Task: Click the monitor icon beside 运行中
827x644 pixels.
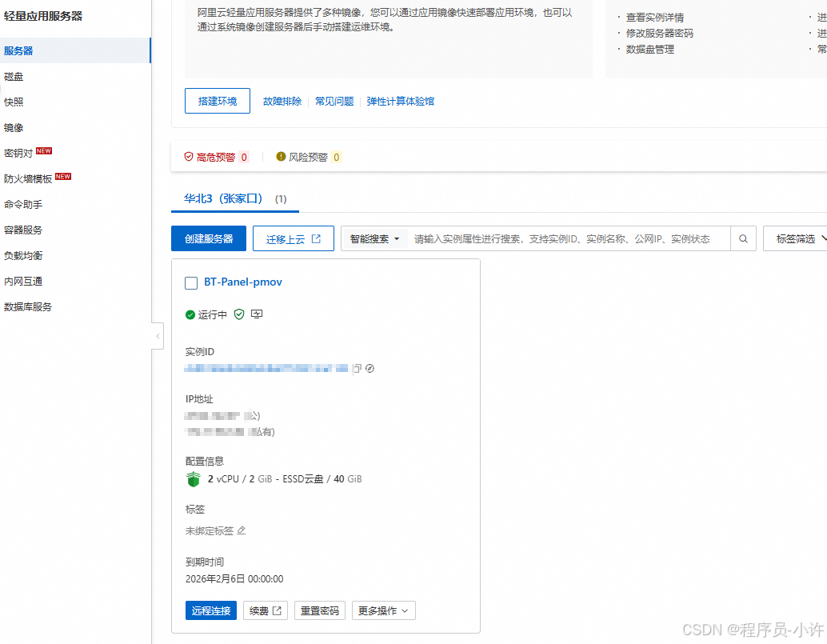Action: coord(257,314)
